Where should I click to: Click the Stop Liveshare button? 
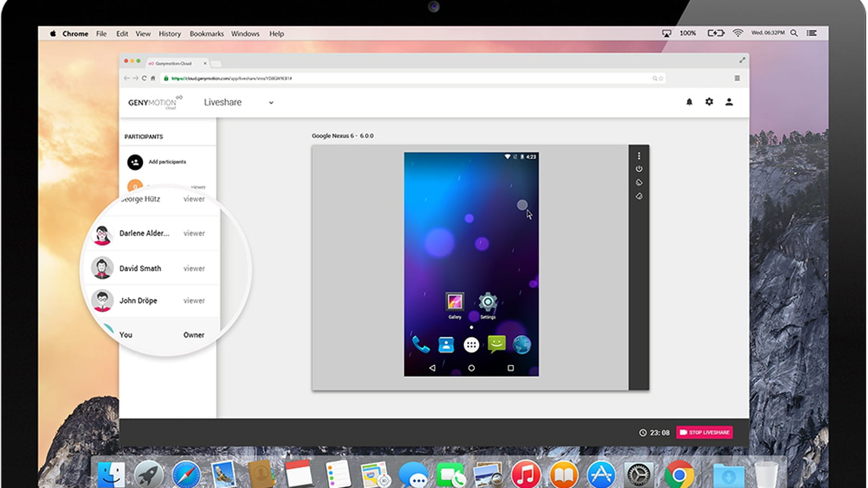tap(705, 432)
